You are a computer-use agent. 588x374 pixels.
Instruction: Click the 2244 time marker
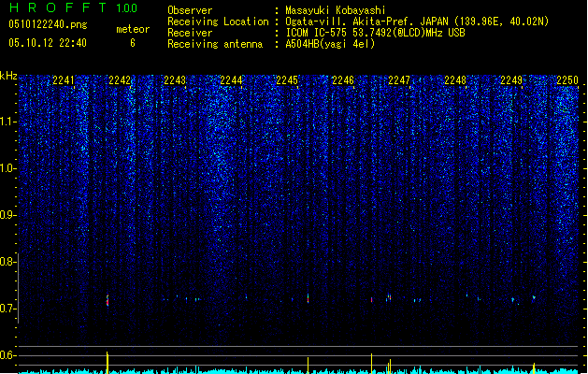pos(232,80)
